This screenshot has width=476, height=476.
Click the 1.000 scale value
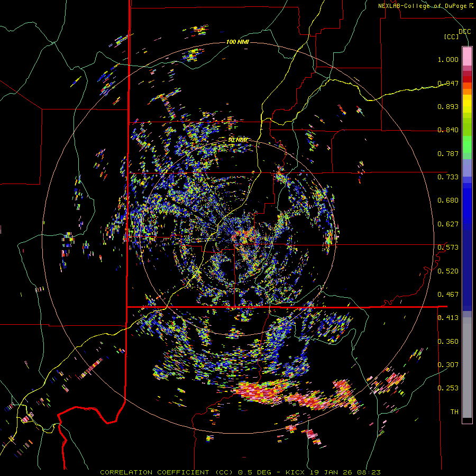click(448, 60)
